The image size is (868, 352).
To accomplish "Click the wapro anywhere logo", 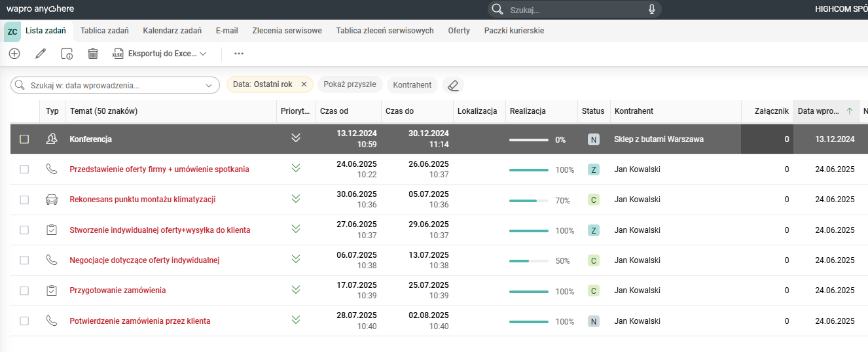I will (x=40, y=9).
